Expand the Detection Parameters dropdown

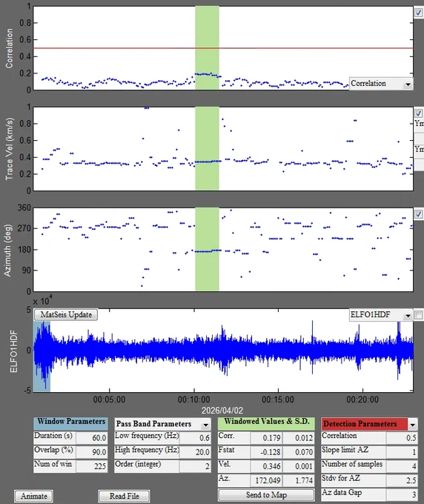[x=412, y=425]
